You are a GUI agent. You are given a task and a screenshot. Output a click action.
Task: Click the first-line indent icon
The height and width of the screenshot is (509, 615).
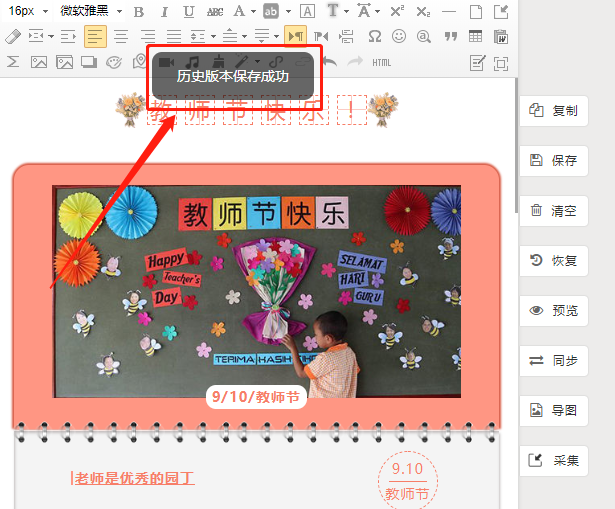pyautogui.click(x=36, y=36)
